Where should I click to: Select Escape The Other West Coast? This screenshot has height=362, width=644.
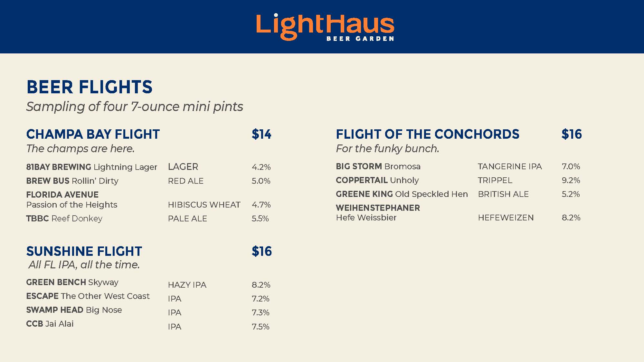pyautogui.click(x=88, y=296)
